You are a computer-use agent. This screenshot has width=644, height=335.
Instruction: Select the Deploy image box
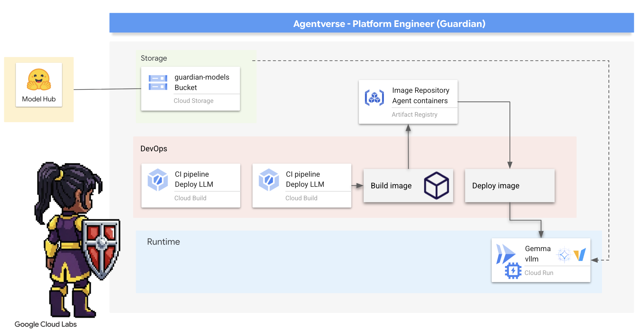coord(510,186)
